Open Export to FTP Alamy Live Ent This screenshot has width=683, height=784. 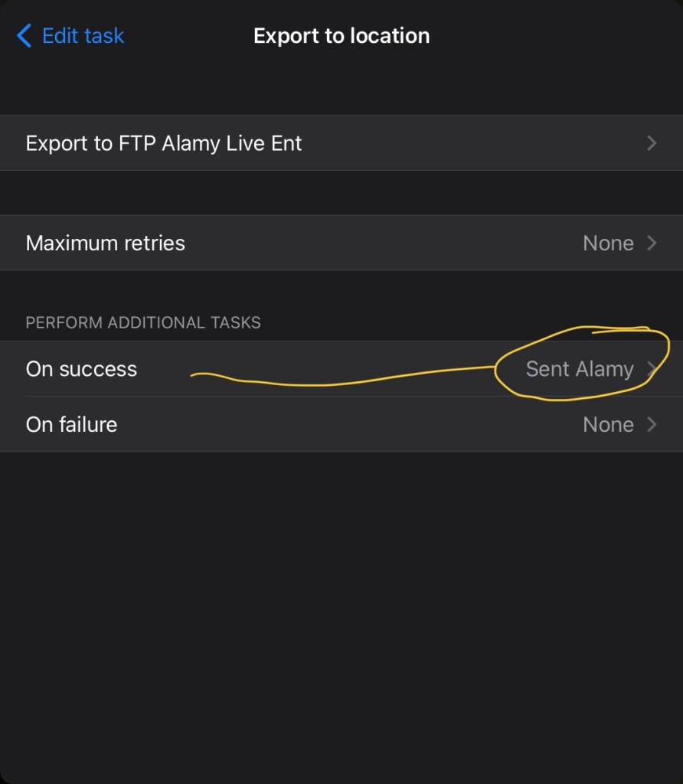click(x=164, y=143)
